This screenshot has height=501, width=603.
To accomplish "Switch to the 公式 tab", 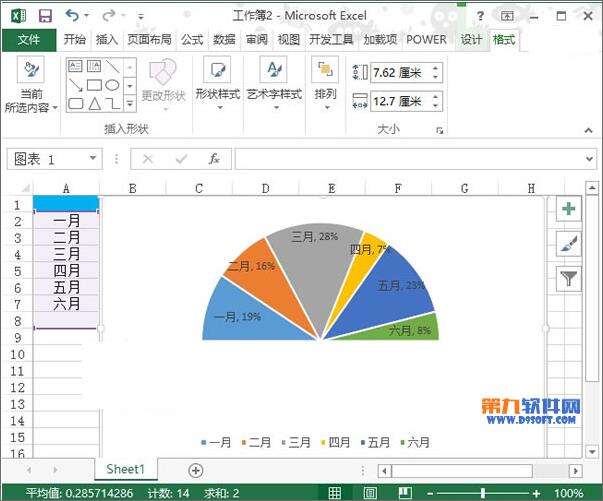I will (192, 40).
